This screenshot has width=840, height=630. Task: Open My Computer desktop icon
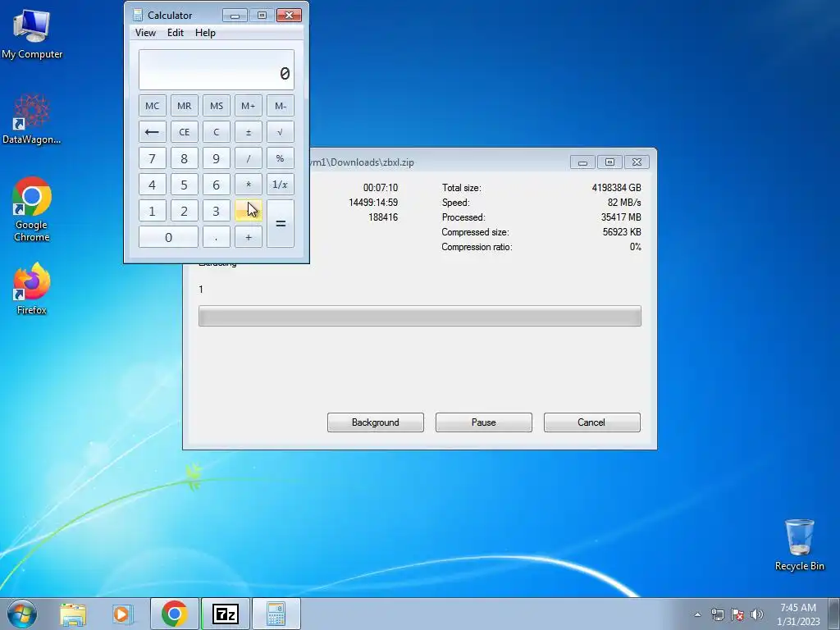tap(32, 34)
